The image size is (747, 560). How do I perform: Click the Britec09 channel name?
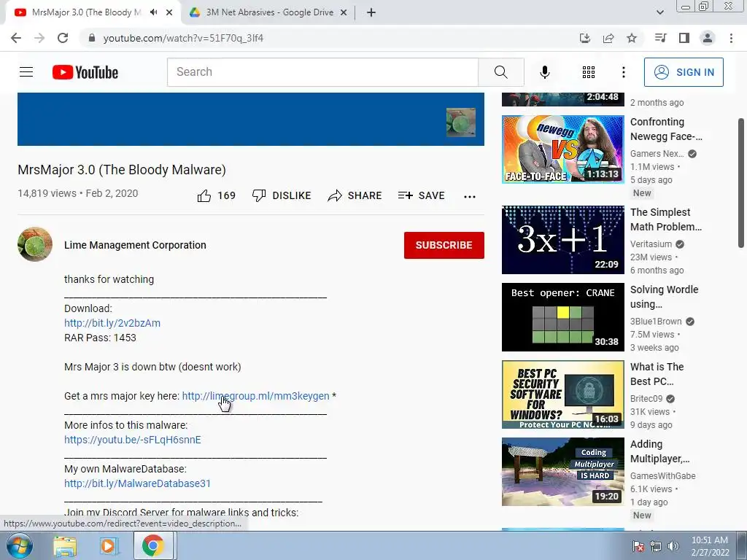646,399
